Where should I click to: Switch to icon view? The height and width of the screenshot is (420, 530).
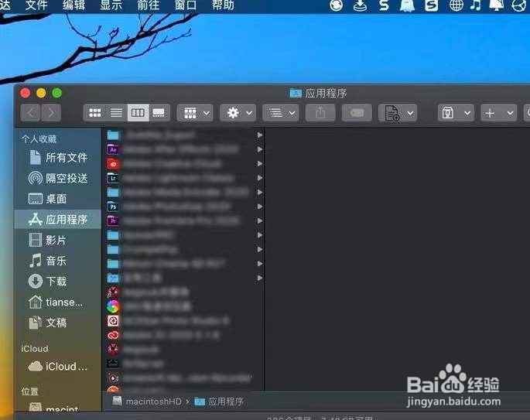pos(94,112)
